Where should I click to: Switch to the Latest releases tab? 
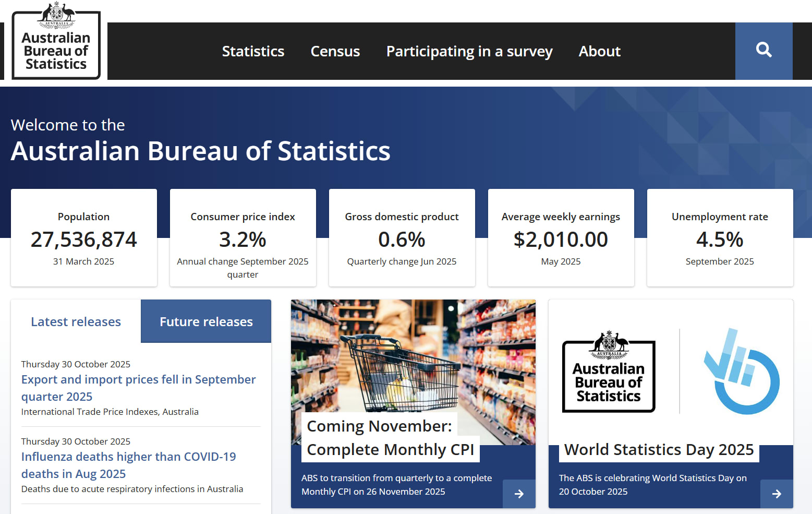76,321
